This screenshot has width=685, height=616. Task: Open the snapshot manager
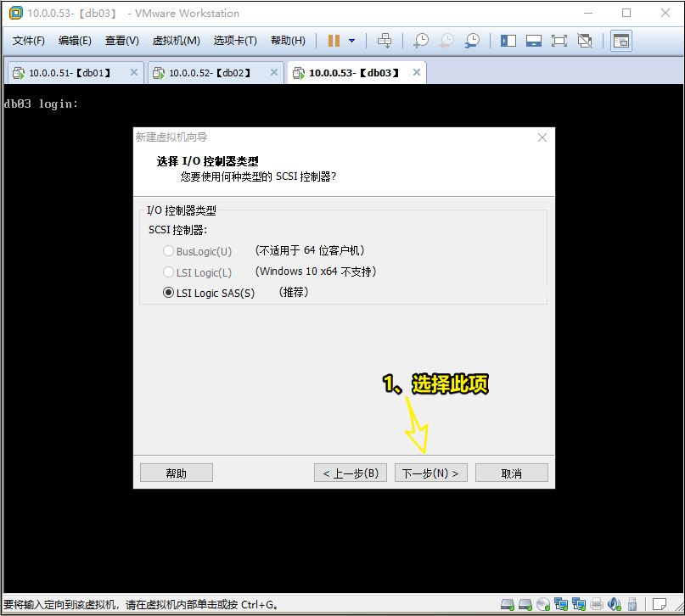click(x=472, y=41)
